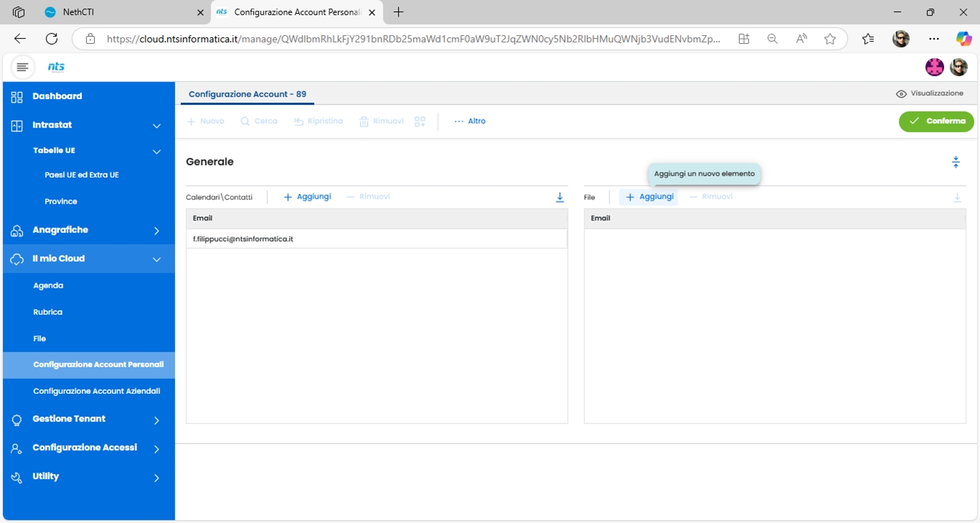This screenshot has width=980, height=523.
Task: Open the browser zoom magnifier icon
Action: [x=772, y=39]
